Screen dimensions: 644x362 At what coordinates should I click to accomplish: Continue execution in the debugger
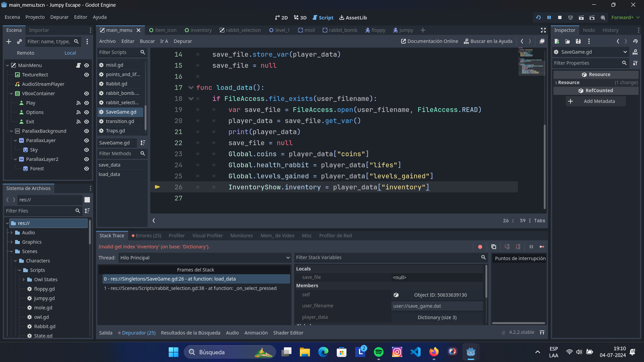pos(542,247)
